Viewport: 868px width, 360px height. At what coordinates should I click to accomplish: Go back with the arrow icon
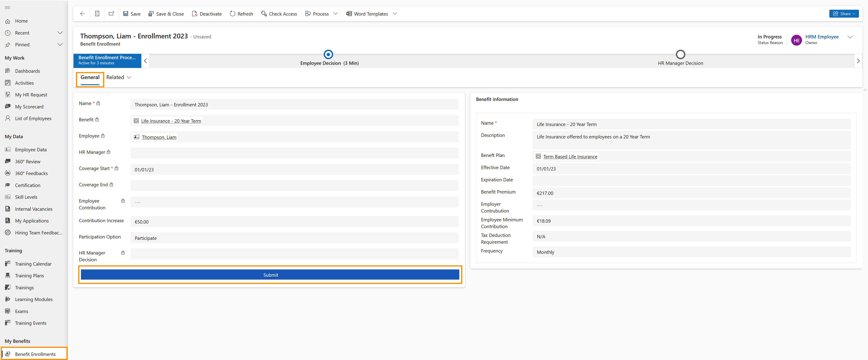pyautogui.click(x=83, y=14)
